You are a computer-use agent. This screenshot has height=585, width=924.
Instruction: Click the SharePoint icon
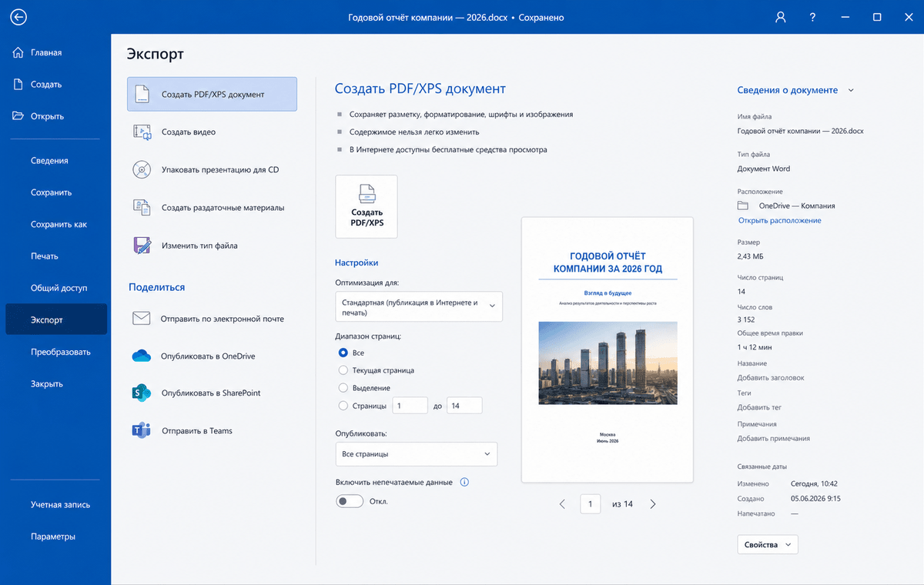[x=141, y=393]
